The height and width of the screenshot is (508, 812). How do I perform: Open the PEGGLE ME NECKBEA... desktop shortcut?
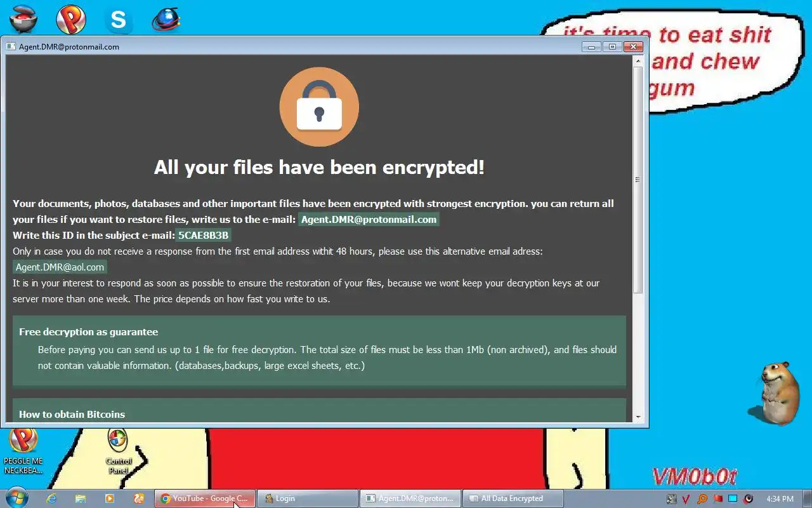[23, 451]
